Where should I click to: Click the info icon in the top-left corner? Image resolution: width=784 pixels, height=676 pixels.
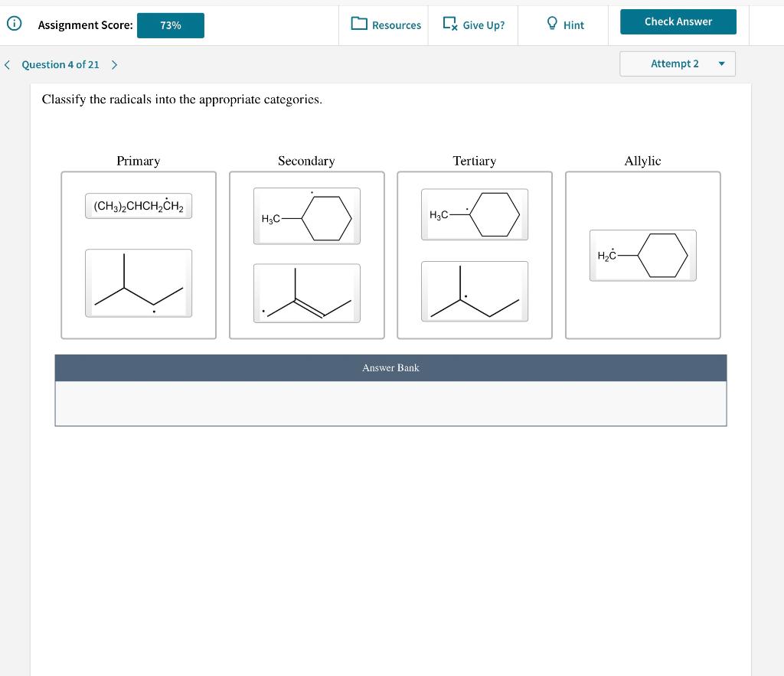pyautogui.click(x=14, y=22)
